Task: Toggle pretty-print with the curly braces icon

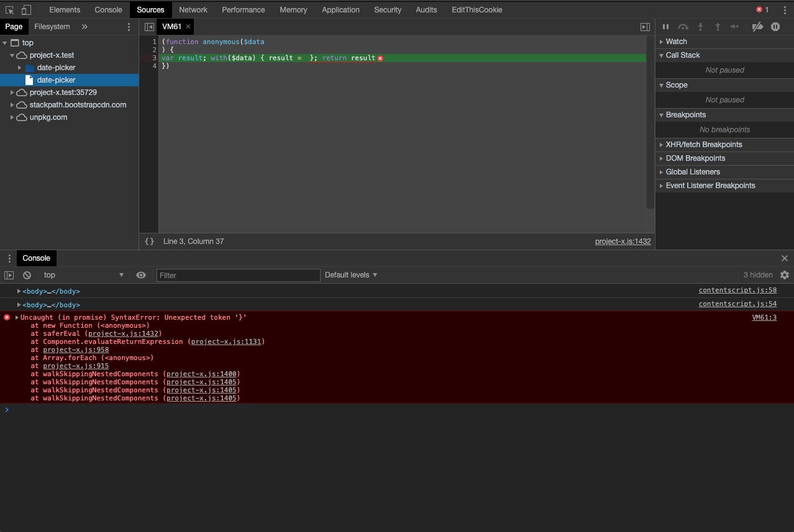Action: pyautogui.click(x=149, y=241)
